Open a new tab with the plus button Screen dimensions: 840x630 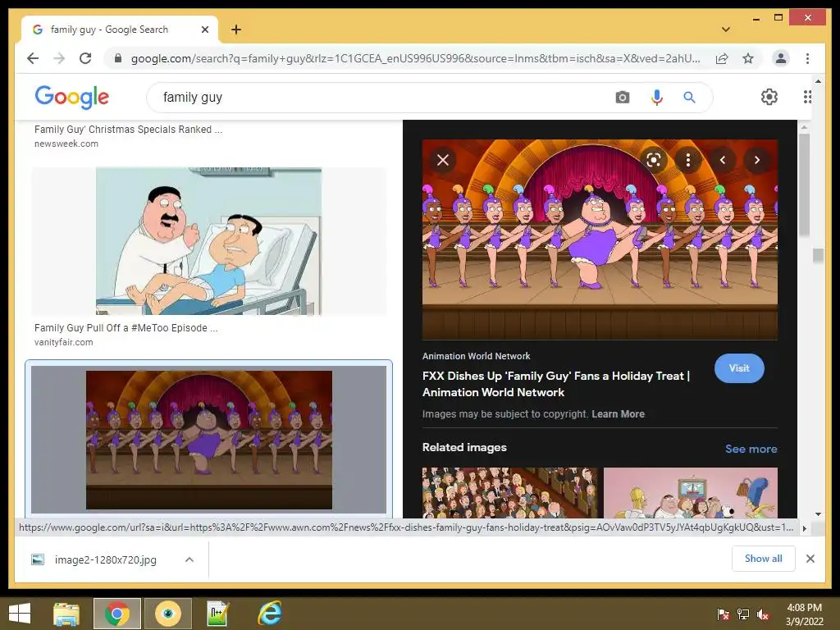pos(235,30)
